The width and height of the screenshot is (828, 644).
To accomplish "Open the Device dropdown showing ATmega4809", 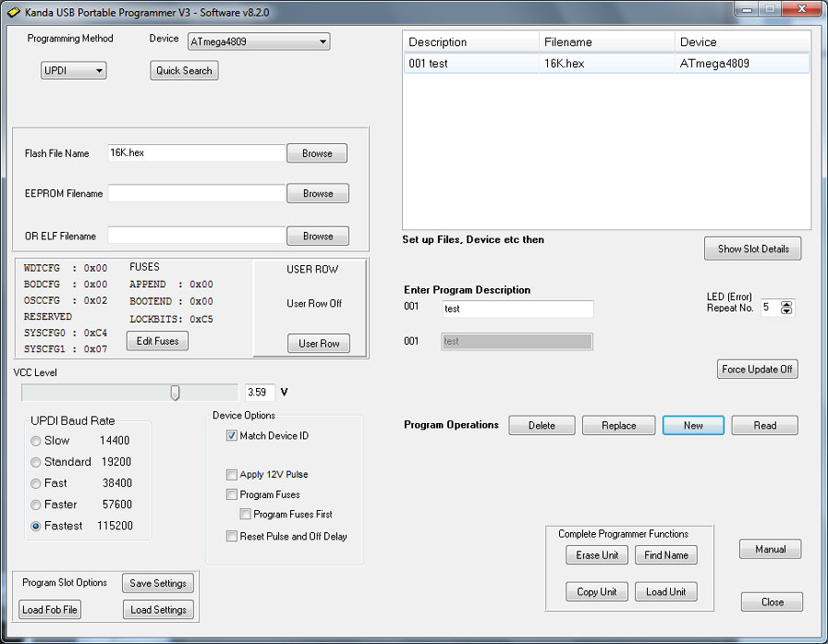I will pyautogui.click(x=259, y=41).
